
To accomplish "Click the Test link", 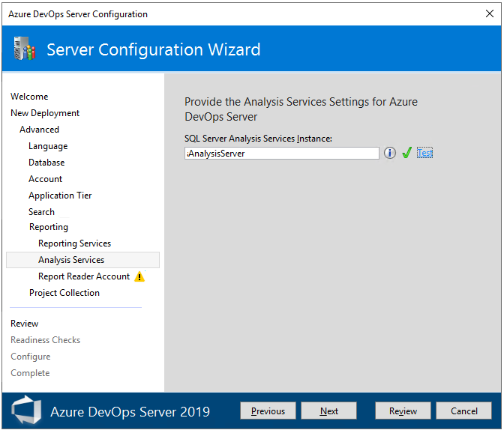I will click(425, 153).
